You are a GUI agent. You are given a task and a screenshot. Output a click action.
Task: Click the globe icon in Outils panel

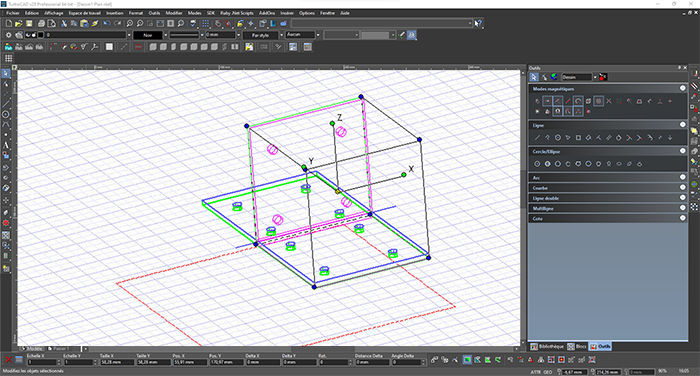tap(554, 77)
